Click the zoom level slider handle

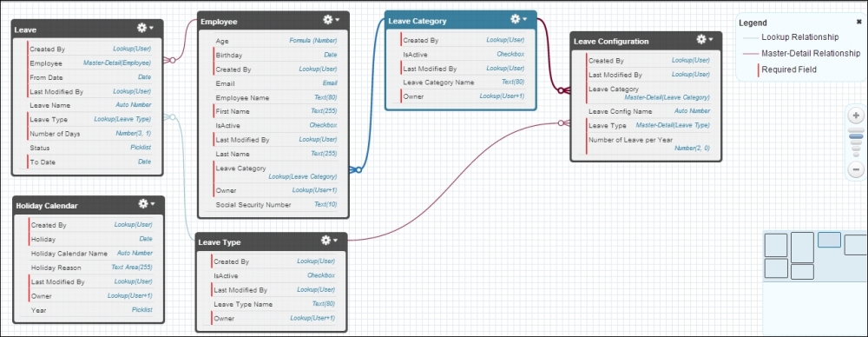[x=856, y=135]
